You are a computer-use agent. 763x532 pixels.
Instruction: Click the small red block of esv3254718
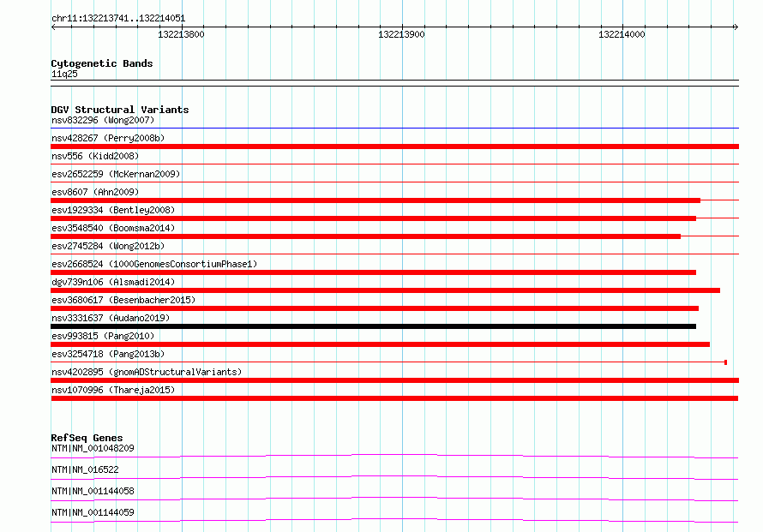[x=725, y=362]
